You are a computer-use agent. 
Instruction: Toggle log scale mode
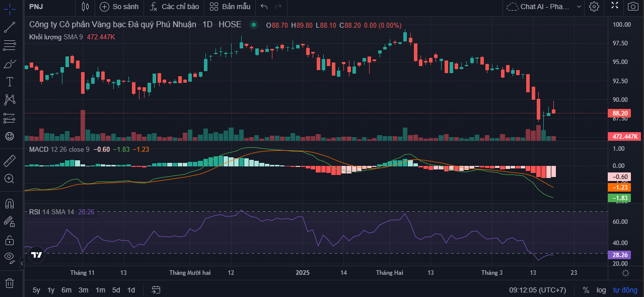tap(601, 290)
